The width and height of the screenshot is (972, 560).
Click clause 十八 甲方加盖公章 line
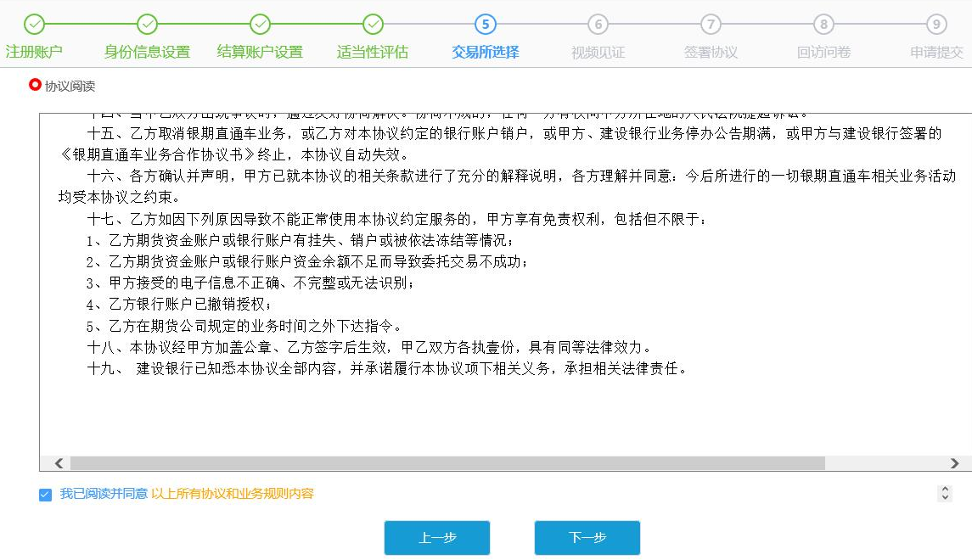(x=369, y=347)
